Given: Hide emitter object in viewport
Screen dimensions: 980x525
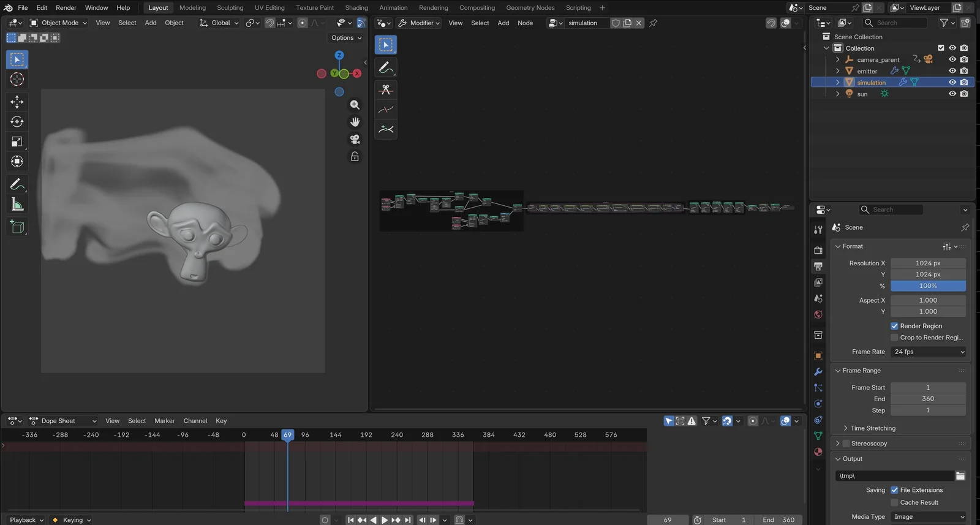Looking at the screenshot, I should tap(952, 71).
